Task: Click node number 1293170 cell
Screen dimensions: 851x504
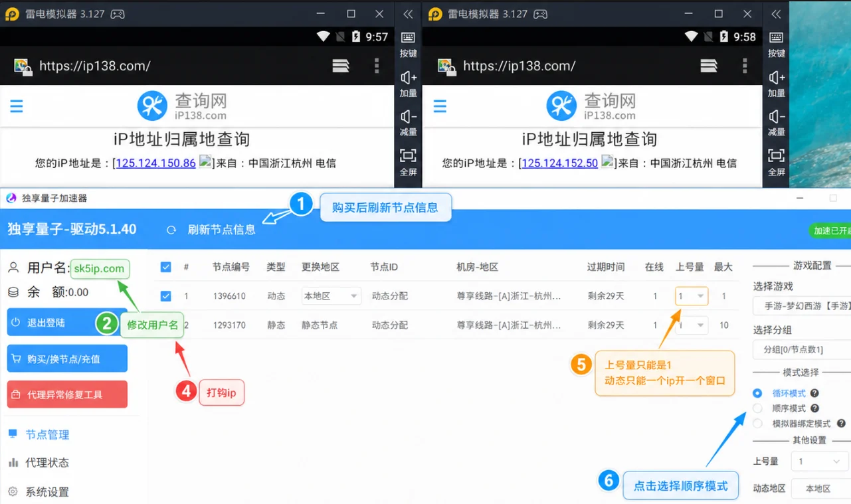Action: [x=229, y=325]
